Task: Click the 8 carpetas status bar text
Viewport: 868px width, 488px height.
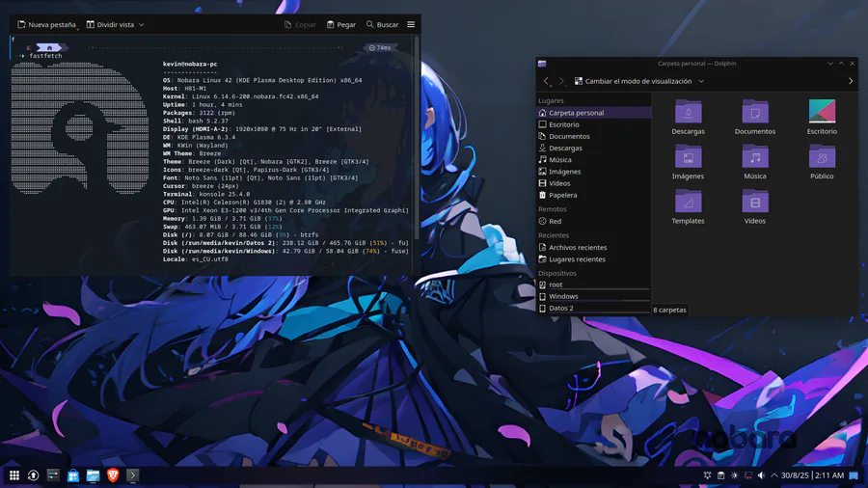Action: pyautogui.click(x=669, y=310)
